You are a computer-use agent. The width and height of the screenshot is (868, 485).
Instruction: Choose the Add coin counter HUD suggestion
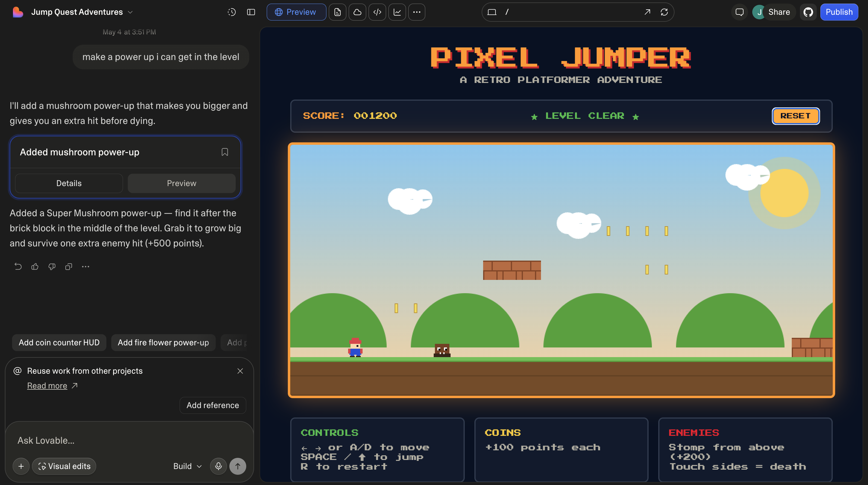pos(59,342)
